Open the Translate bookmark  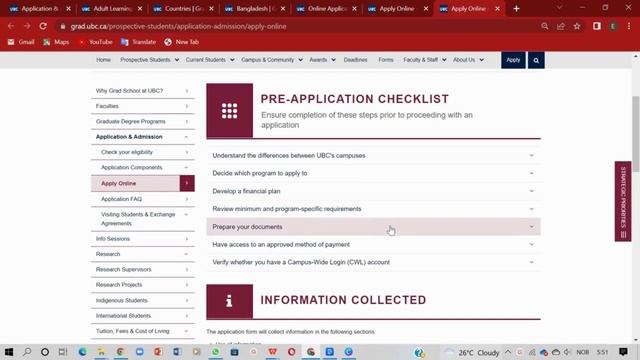coord(139,42)
